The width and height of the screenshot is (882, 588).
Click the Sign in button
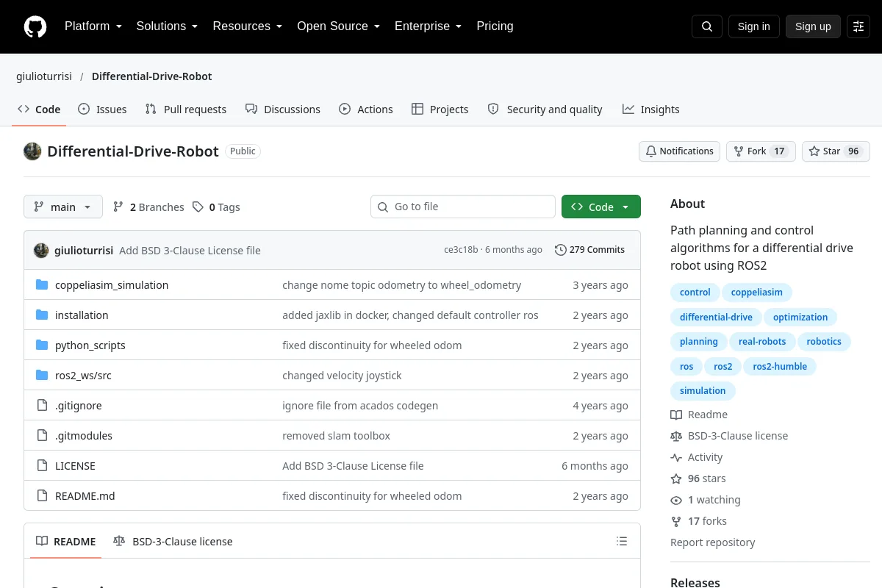(753, 26)
